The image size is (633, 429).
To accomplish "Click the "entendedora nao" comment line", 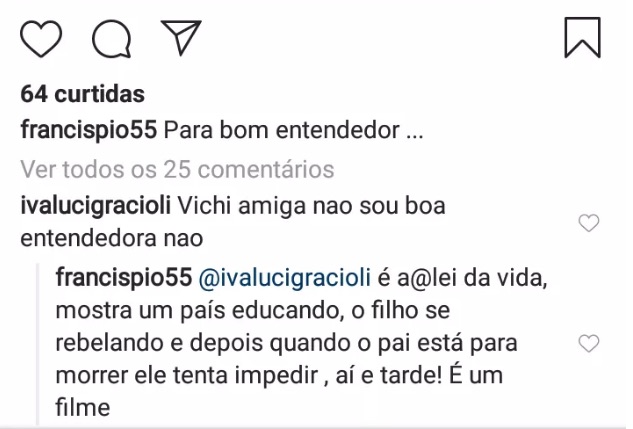I will (x=111, y=238).
